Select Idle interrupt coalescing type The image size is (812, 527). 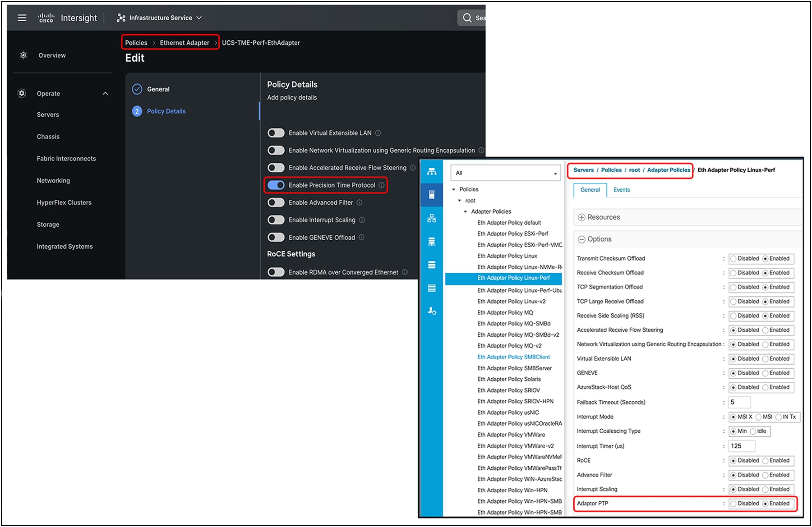(752, 431)
